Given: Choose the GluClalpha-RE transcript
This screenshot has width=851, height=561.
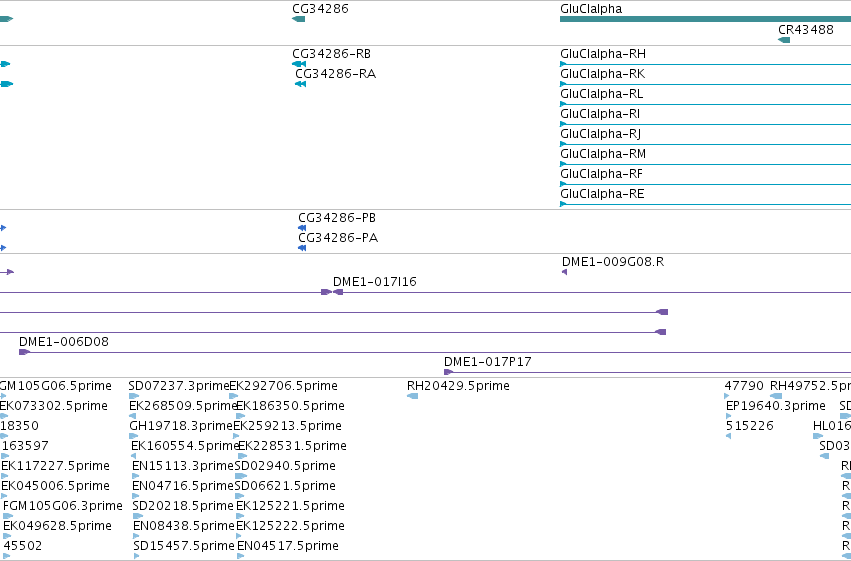Looking at the screenshot, I should (x=602, y=194).
